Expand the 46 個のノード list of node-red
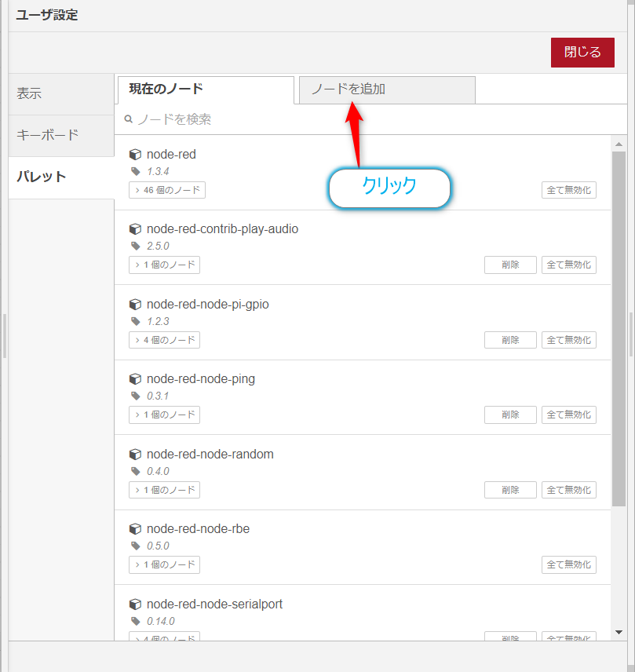This screenshot has width=635, height=672. (167, 190)
